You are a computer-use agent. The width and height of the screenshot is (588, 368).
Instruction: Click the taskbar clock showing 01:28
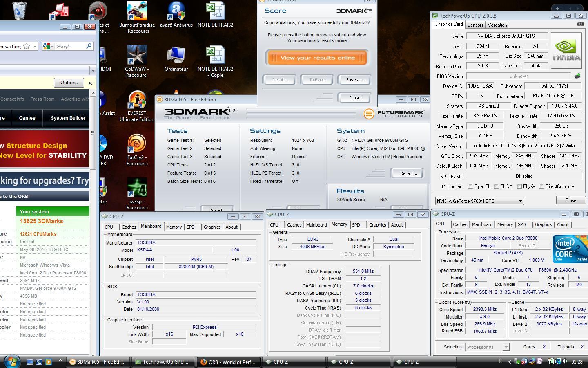point(577,361)
